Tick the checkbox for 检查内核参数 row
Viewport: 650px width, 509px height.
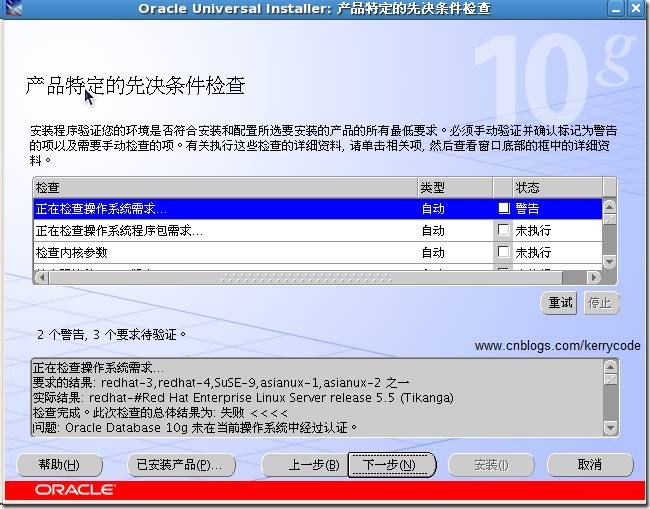(x=504, y=252)
